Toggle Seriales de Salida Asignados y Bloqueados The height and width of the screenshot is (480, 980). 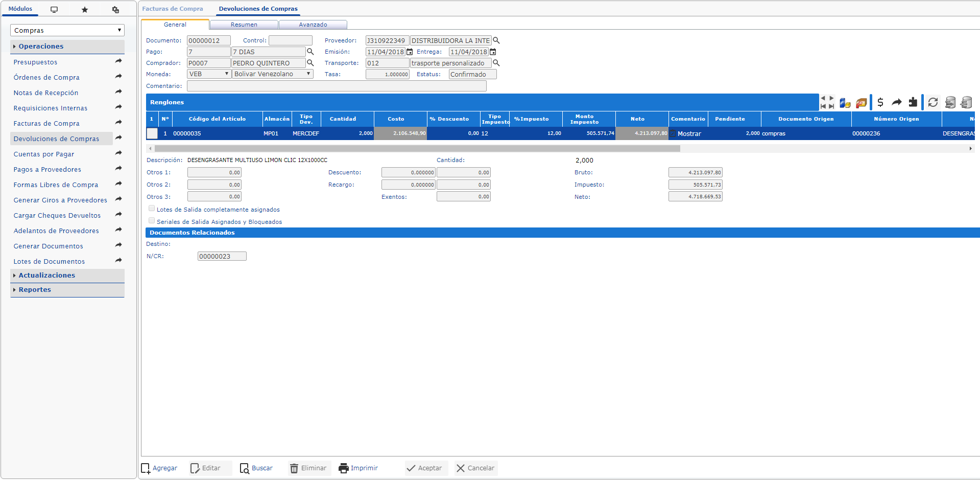pos(152,221)
